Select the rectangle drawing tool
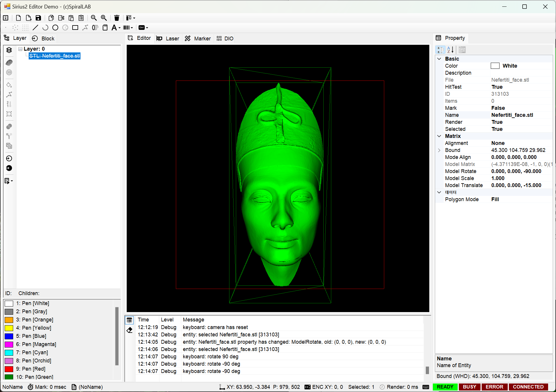Viewport: 556px width, 392px height. click(75, 28)
